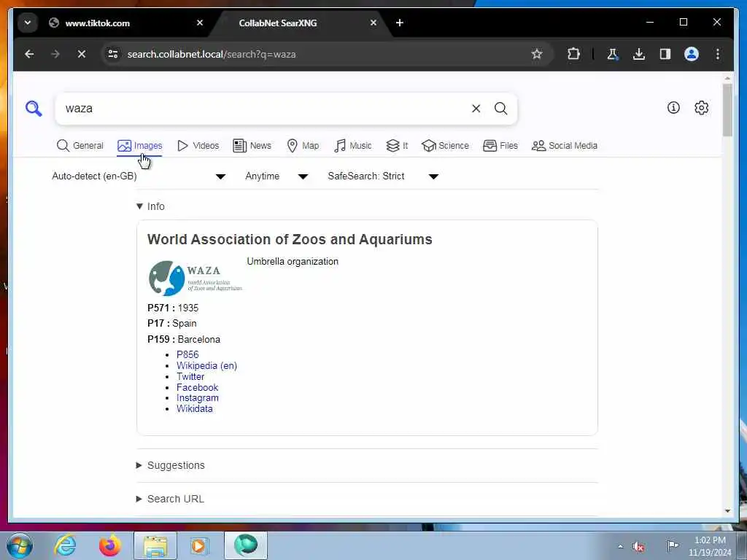Switch to the General search category

(80, 146)
